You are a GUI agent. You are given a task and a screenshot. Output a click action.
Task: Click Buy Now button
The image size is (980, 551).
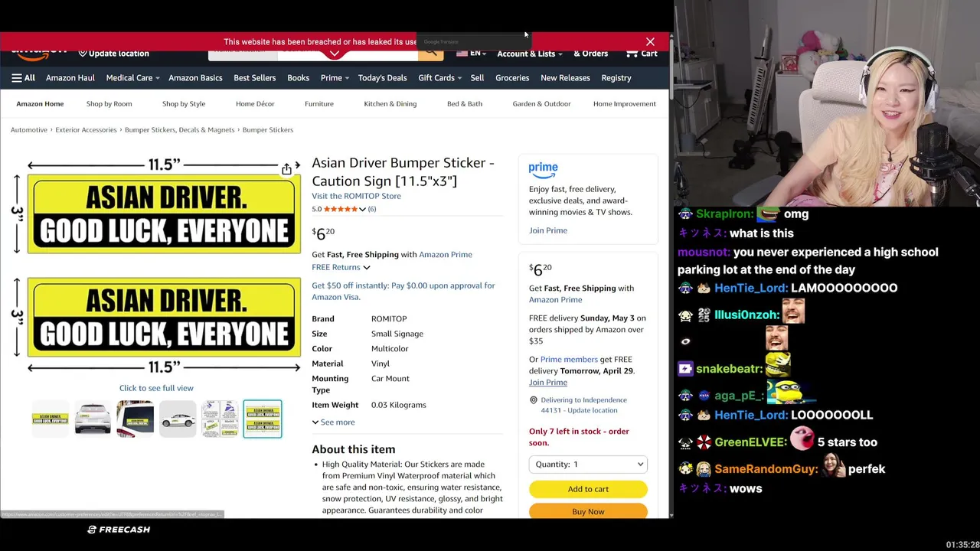click(588, 511)
